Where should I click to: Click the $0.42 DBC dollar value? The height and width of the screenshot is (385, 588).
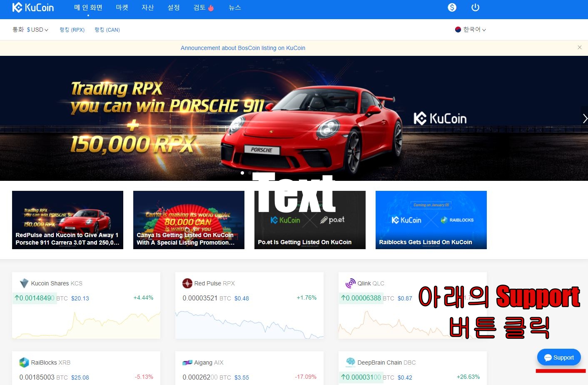pyautogui.click(x=405, y=377)
